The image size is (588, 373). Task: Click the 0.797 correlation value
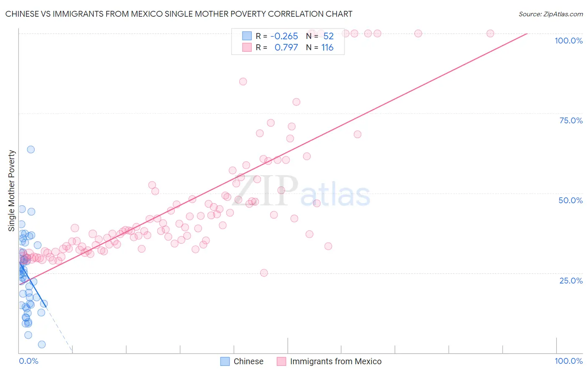pyautogui.click(x=286, y=47)
